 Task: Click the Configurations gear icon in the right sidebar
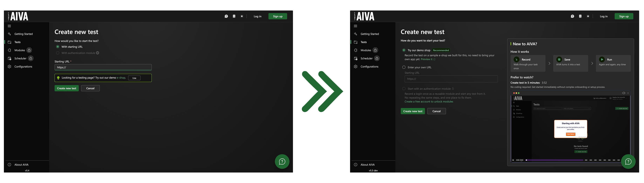(x=356, y=66)
